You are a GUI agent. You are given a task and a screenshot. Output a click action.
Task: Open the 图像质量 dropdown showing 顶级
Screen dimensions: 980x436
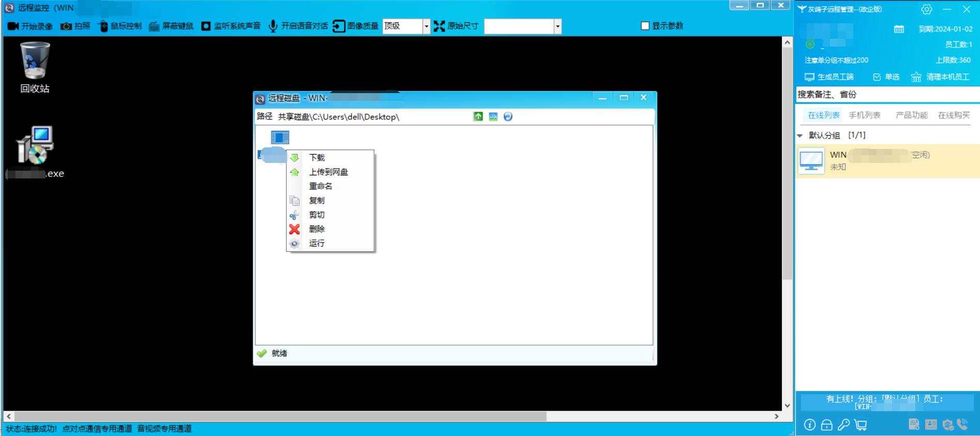click(x=426, y=26)
